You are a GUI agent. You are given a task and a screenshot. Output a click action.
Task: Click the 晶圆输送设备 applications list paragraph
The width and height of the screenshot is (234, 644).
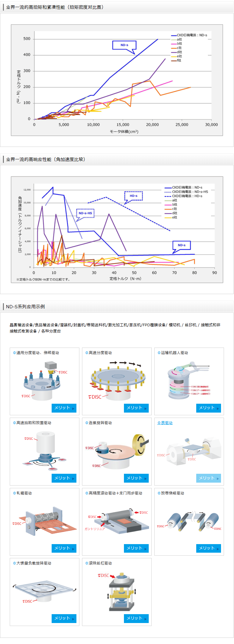(115, 328)
